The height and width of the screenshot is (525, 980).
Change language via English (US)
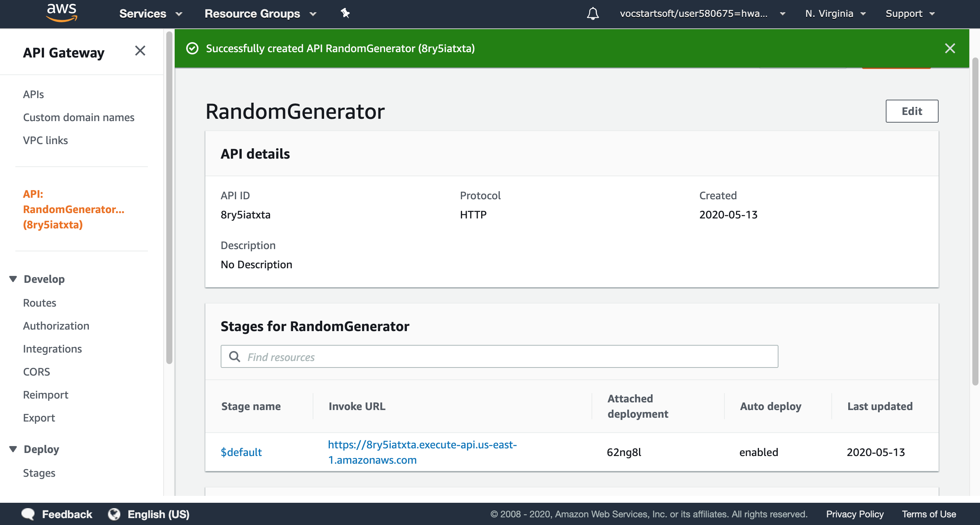coord(158,514)
